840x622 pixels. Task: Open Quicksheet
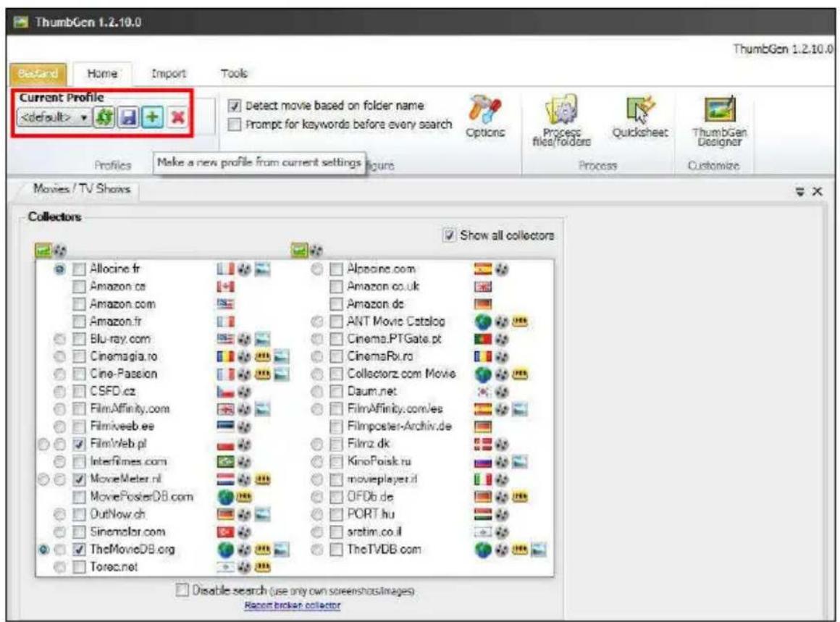(640, 117)
